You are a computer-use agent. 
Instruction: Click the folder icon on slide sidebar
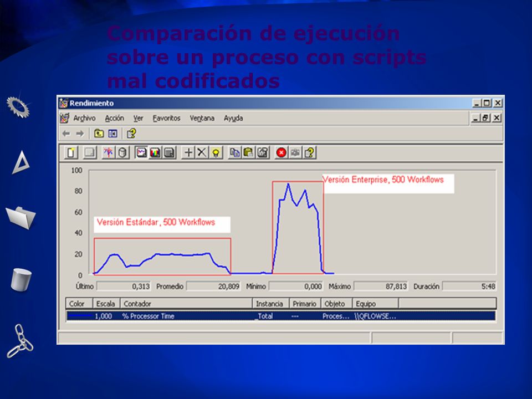(x=21, y=218)
